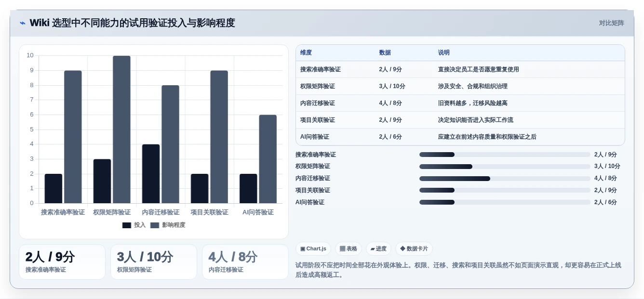Click the 对比矩阵 label in the header
The image size is (644, 299).
tap(611, 23)
